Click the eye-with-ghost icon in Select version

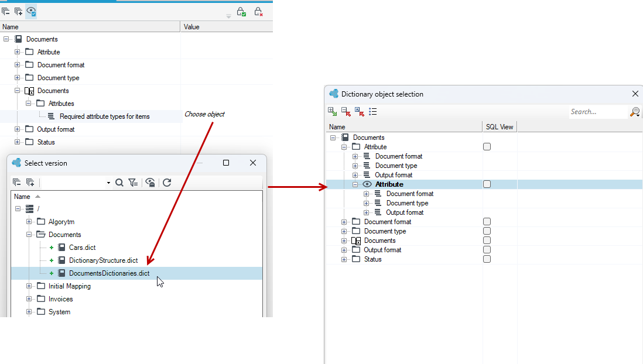click(150, 183)
